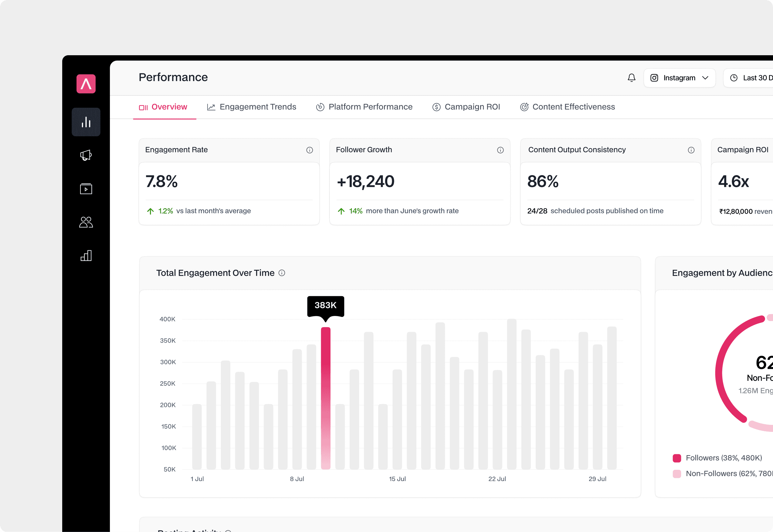773x532 pixels.
Task: Open the Content Effectiveness tab
Action: pyautogui.click(x=567, y=107)
